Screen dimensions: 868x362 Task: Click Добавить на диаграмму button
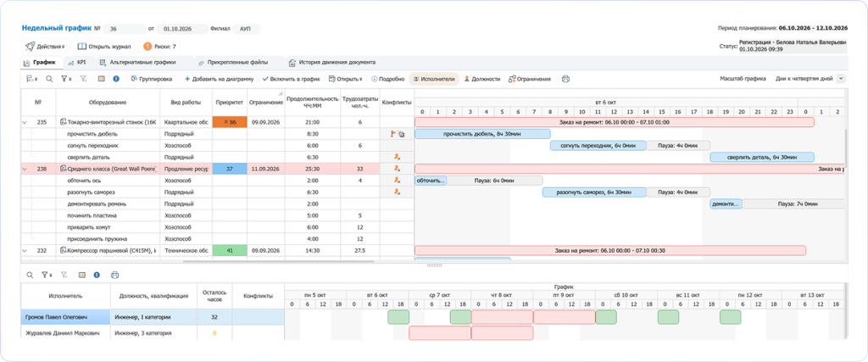(x=219, y=79)
